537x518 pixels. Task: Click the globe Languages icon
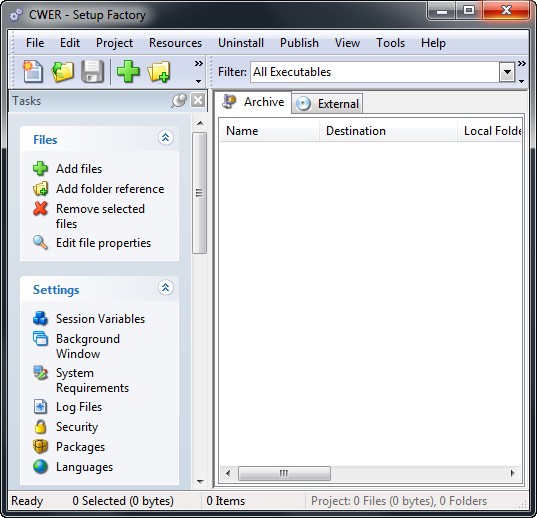[40, 467]
